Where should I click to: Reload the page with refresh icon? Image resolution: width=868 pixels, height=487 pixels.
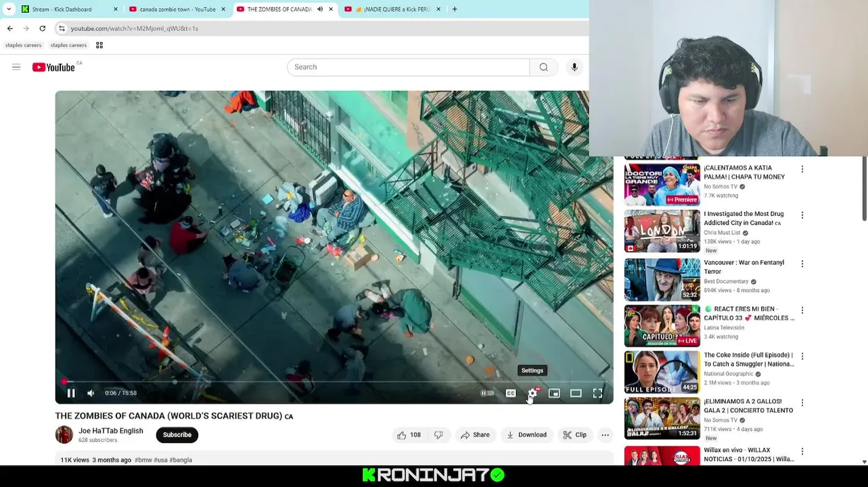(x=43, y=28)
